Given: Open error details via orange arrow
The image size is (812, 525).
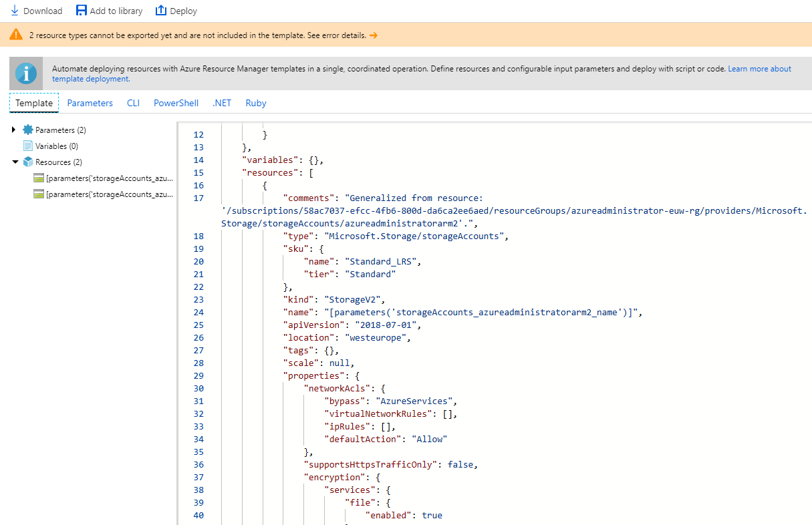Looking at the screenshot, I should tap(374, 35).
